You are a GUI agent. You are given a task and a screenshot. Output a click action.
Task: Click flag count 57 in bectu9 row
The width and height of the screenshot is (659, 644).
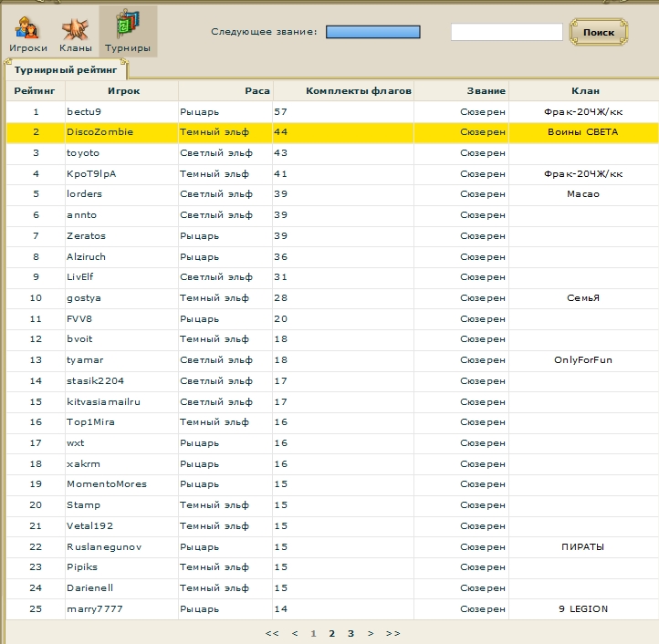281,112
